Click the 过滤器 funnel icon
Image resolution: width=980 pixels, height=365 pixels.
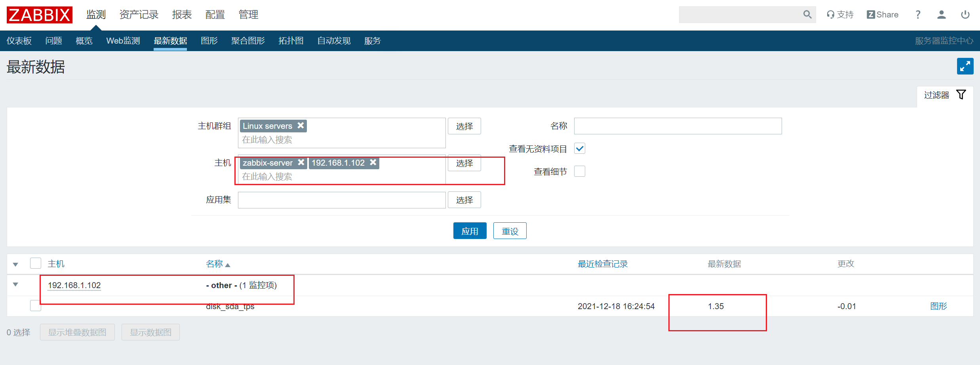pyautogui.click(x=961, y=95)
